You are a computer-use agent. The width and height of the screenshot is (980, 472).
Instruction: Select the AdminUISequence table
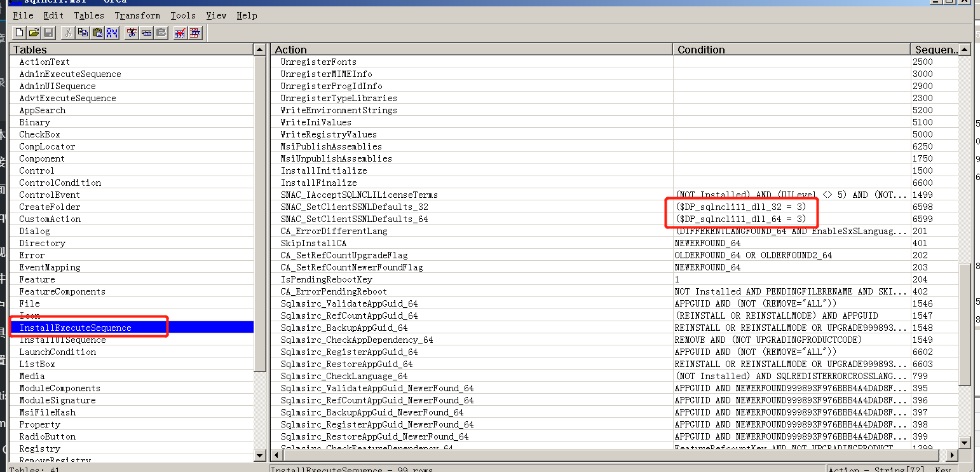tap(132, 86)
